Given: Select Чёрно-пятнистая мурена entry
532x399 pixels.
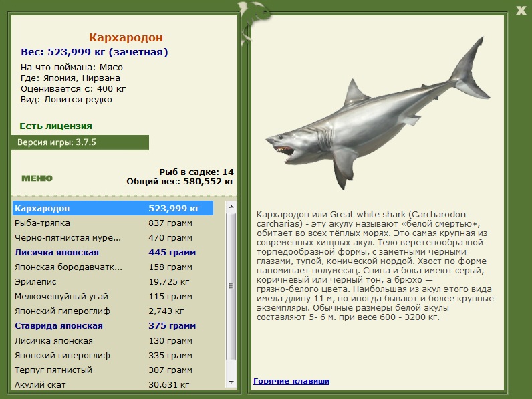Looking at the screenshot, I should click(113, 237).
